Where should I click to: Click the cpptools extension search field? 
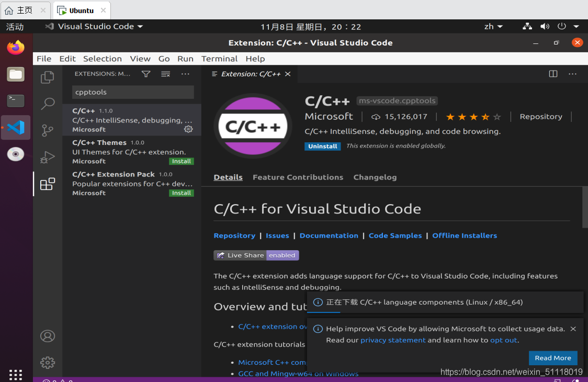tap(133, 92)
